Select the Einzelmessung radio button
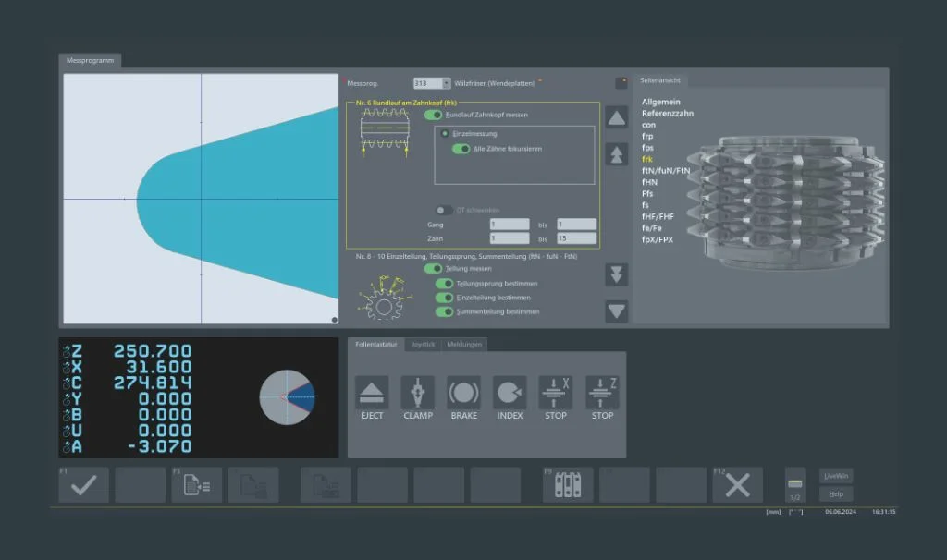 click(x=445, y=133)
